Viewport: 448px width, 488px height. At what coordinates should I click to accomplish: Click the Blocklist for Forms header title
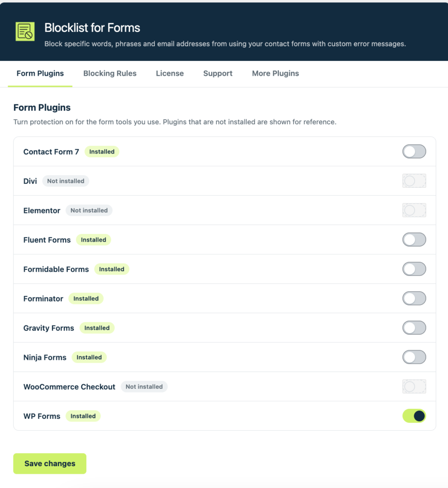point(92,28)
